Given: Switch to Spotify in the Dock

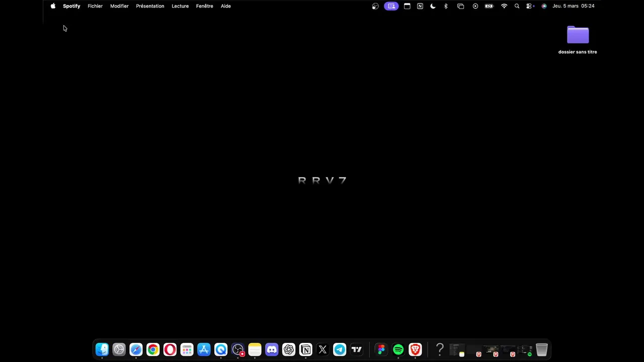Looking at the screenshot, I should [398, 349].
